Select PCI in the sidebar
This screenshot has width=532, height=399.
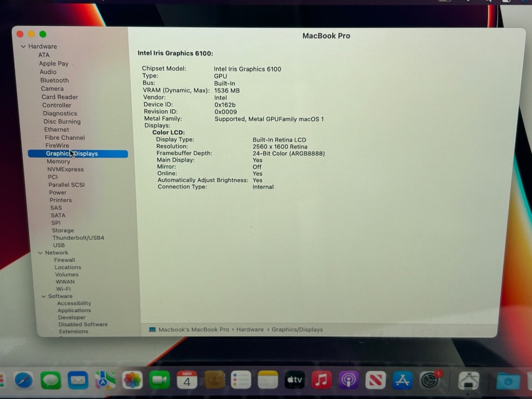pyautogui.click(x=53, y=177)
